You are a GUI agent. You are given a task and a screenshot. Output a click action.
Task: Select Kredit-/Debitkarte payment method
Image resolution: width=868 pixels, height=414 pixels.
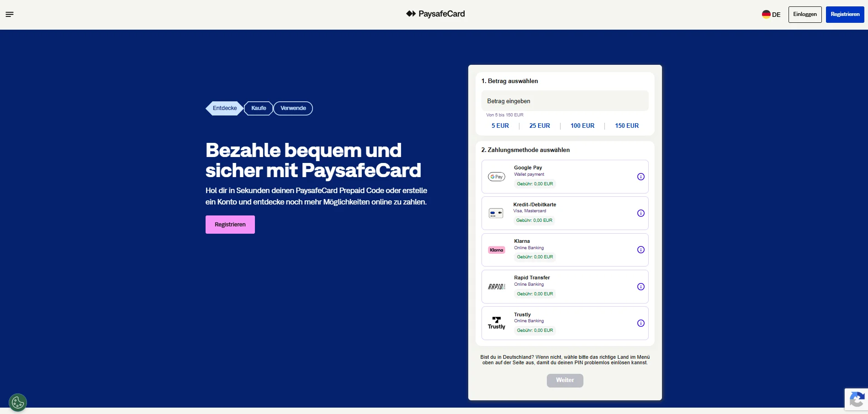coord(565,213)
